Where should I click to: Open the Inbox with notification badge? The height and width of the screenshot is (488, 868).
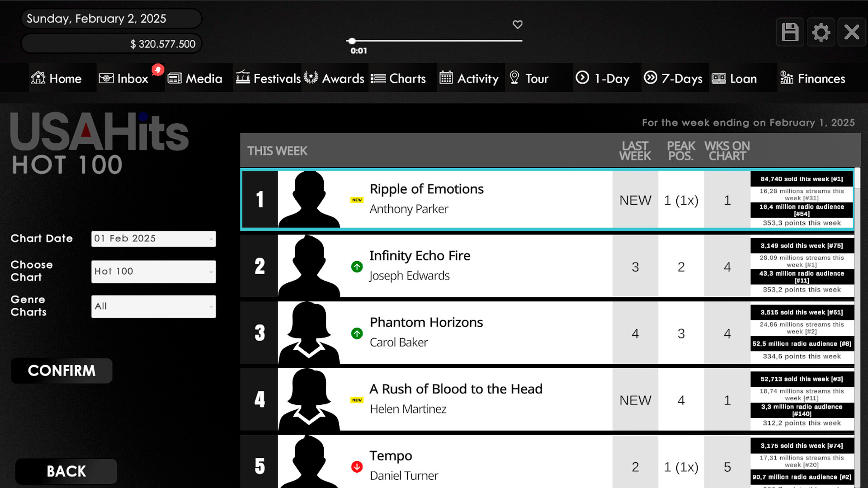coord(123,78)
